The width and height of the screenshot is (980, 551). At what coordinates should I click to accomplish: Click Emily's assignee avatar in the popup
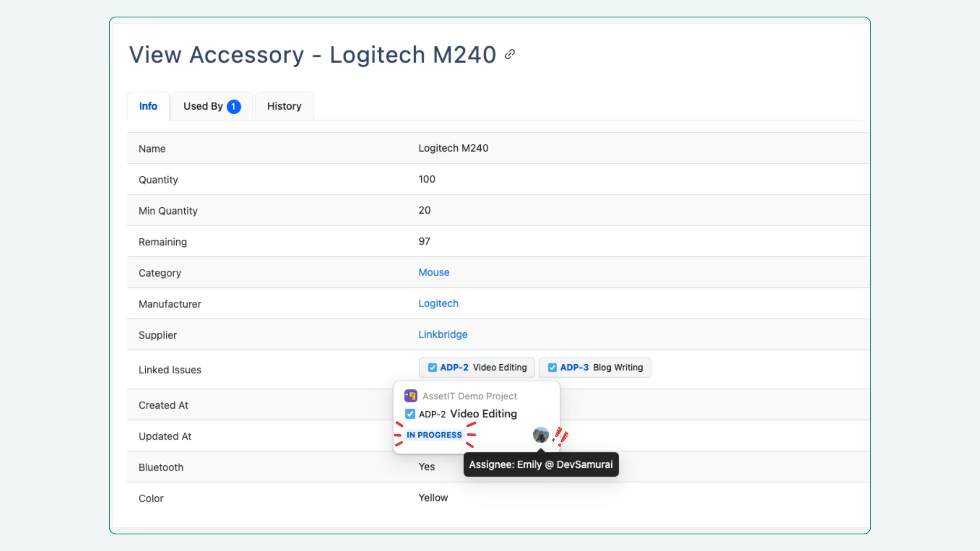pos(541,435)
